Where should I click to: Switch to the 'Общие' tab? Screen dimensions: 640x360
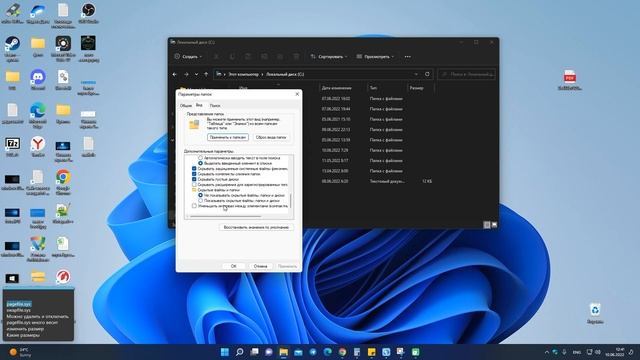coord(186,105)
